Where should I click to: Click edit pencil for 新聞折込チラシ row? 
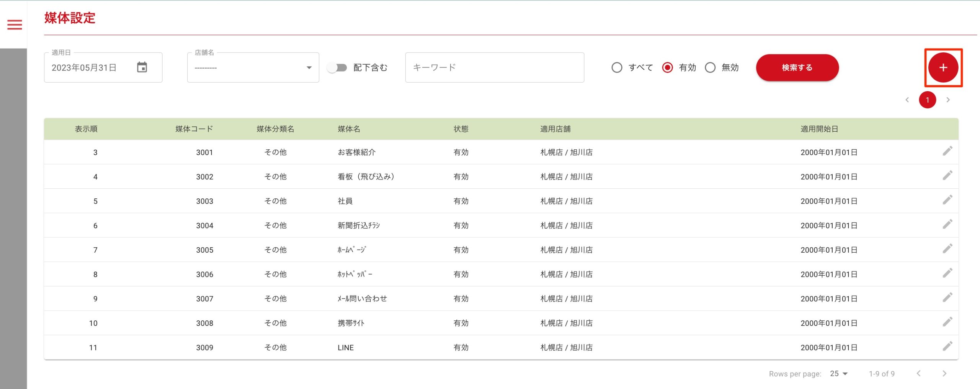pyautogui.click(x=947, y=224)
